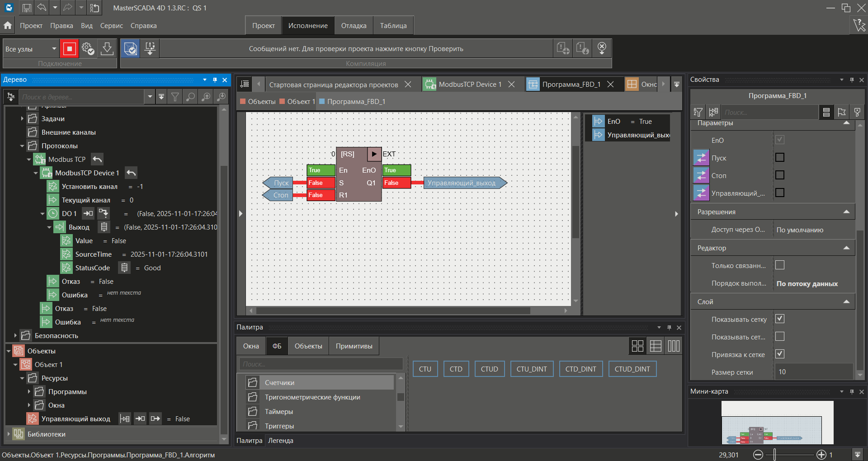Click the zoom in plus icon

click(821, 455)
